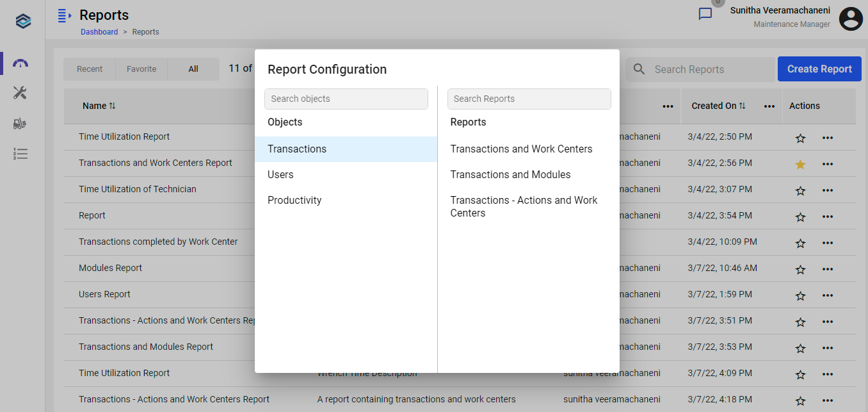Image resolution: width=868 pixels, height=412 pixels.
Task: Favorite the report created 3/4/22, 2:50 PM
Action: click(800, 138)
